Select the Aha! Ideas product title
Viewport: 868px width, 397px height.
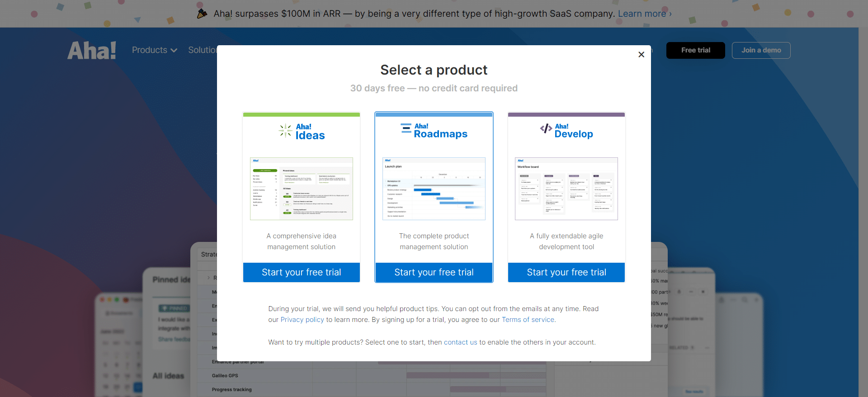[310, 132]
